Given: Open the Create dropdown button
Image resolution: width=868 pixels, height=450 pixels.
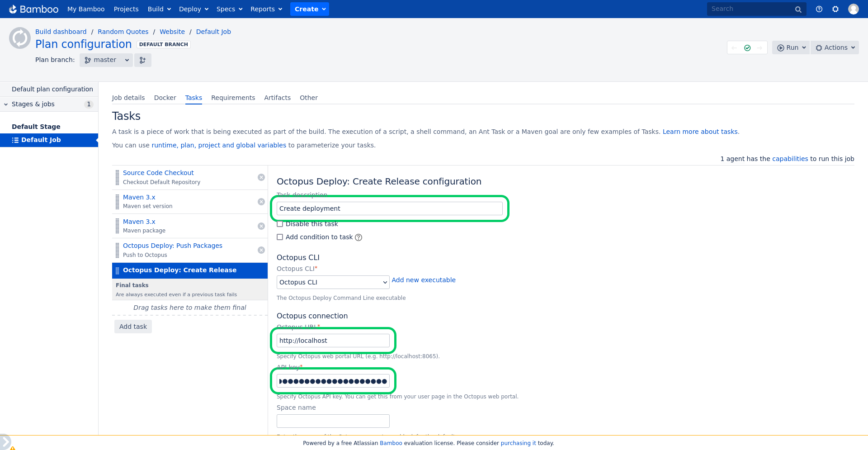Looking at the screenshot, I should click(310, 9).
